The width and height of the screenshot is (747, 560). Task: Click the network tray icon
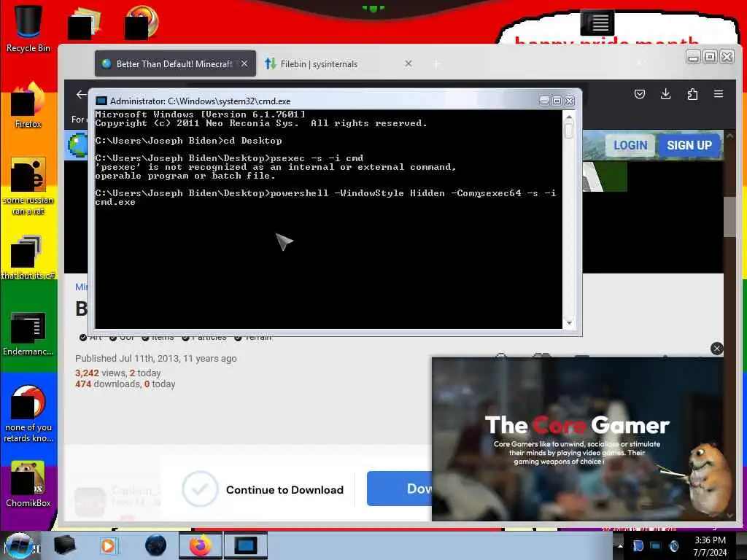pyautogui.click(x=656, y=546)
